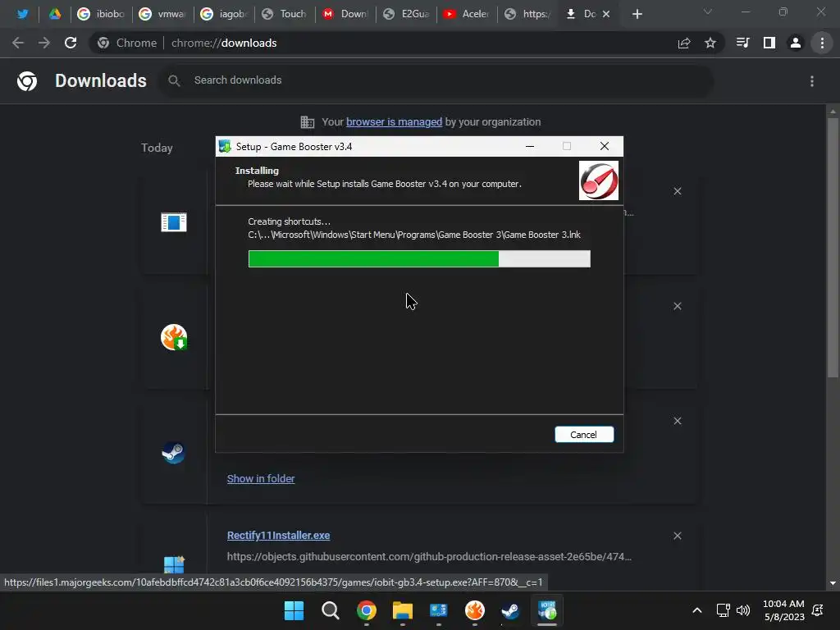Open File Explorer from the taskbar

click(402, 610)
